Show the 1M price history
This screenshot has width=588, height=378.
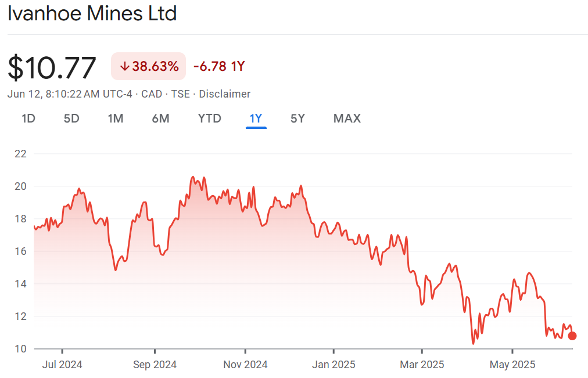[116, 118]
